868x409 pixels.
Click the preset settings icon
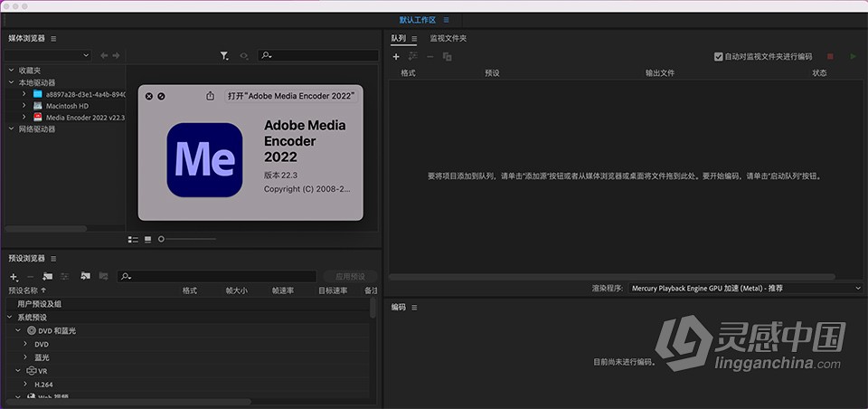click(65, 276)
